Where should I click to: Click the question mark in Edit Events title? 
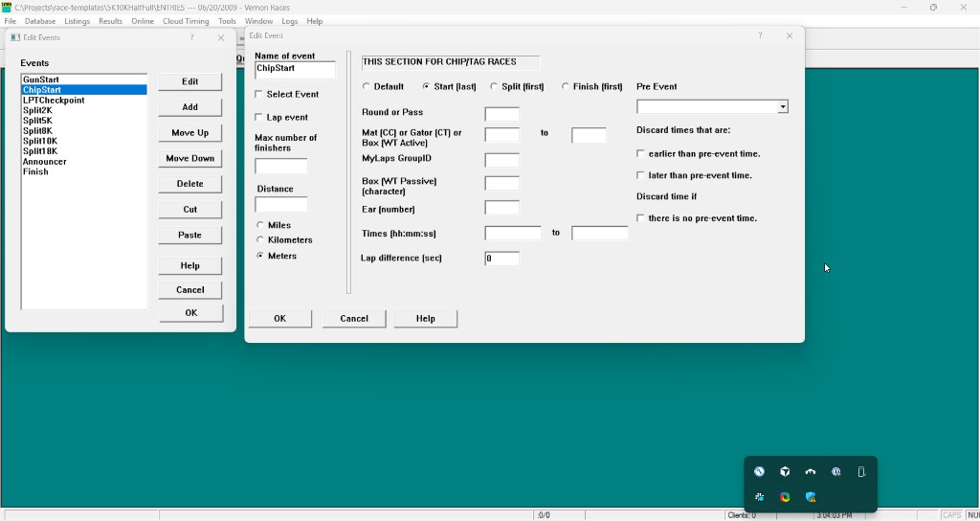click(x=191, y=37)
